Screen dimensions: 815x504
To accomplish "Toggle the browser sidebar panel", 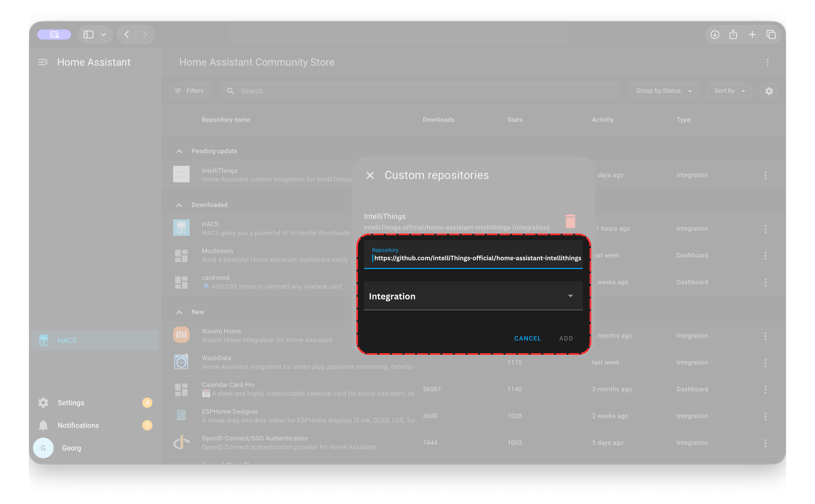I will (x=88, y=34).
